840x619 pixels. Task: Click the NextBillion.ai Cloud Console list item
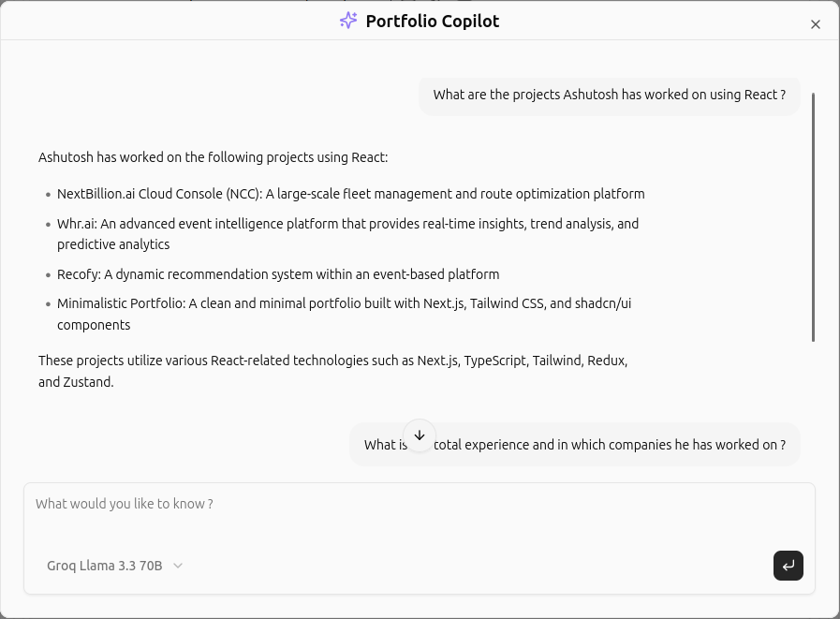click(350, 194)
